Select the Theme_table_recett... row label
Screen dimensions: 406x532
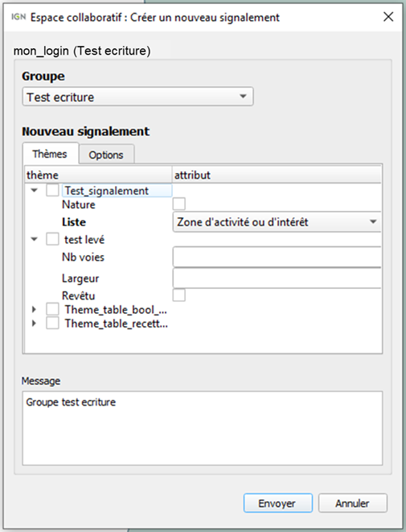(117, 324)
